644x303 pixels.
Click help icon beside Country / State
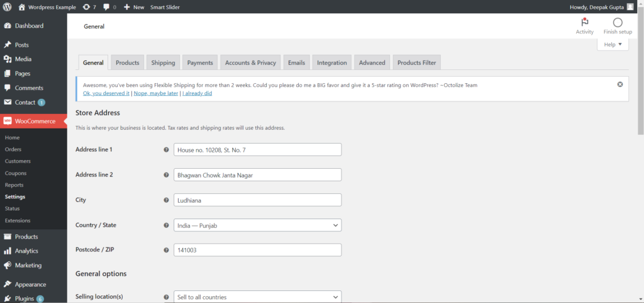tap(166, 226)
